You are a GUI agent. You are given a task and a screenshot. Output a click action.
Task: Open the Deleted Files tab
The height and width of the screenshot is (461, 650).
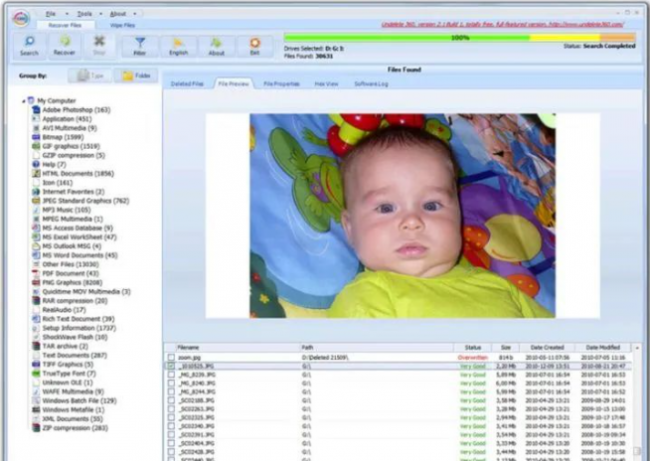[187, 84]
